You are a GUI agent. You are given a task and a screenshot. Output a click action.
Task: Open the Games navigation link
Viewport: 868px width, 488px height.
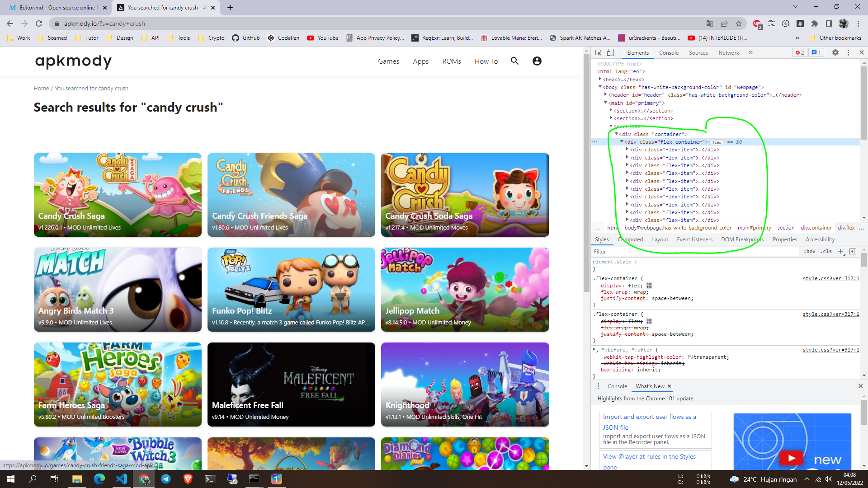(x=388, y=61)
